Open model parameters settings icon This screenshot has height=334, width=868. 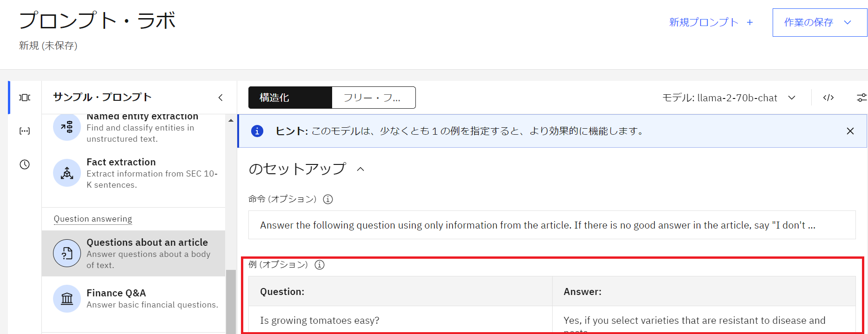[x=861, y=98]
